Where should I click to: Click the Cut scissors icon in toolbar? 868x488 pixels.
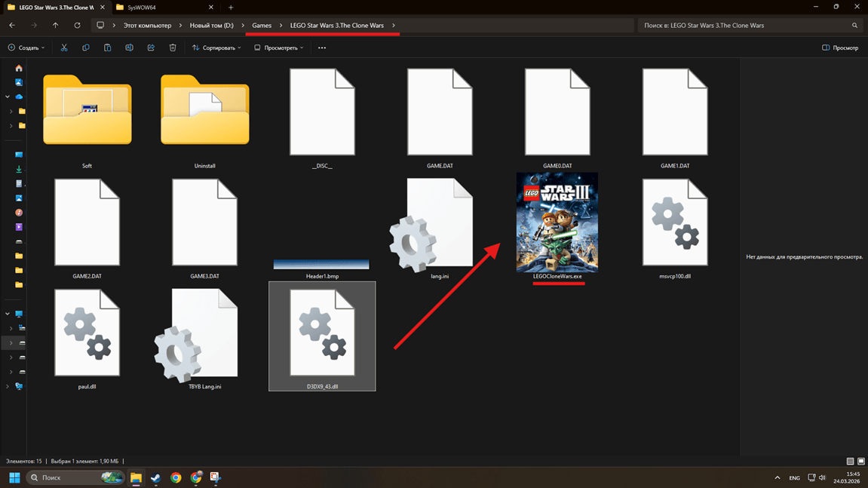pos(64,48)
